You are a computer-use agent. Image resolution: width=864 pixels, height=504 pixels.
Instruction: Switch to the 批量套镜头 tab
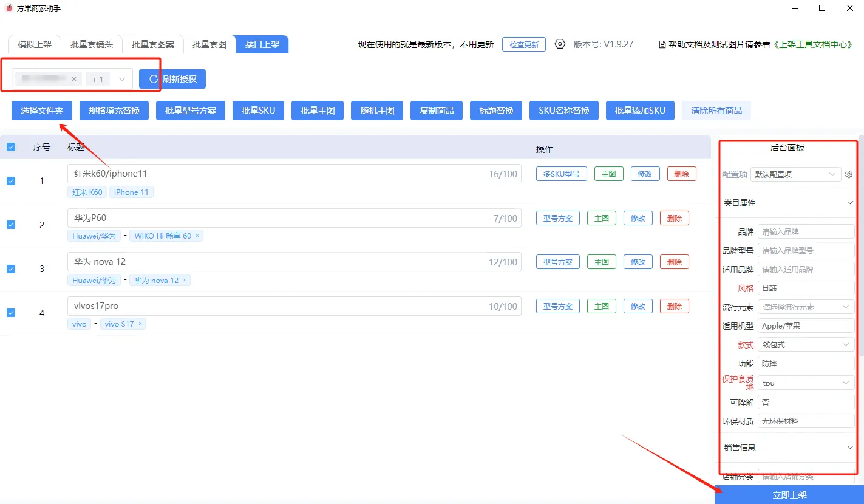(x=92, y=44)
